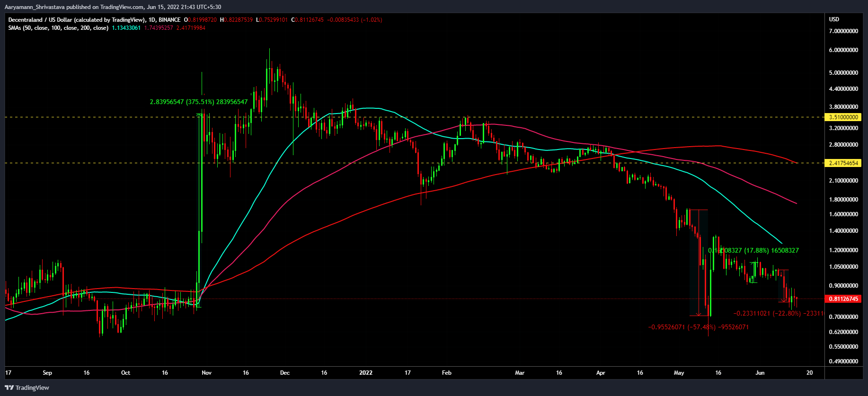Click the May label on time axis

coord(679,373)
